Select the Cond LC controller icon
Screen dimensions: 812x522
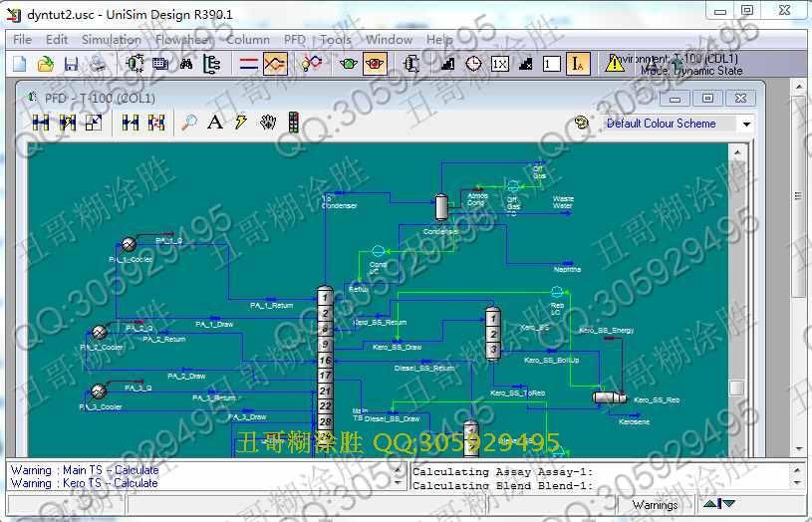pyautogui.click(x=378, y=251)
